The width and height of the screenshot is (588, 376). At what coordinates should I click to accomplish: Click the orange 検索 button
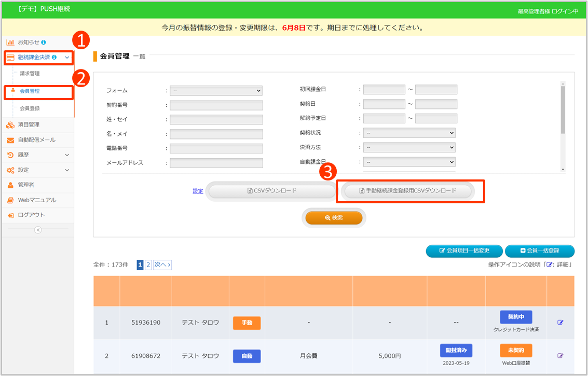tap(334, 218)
